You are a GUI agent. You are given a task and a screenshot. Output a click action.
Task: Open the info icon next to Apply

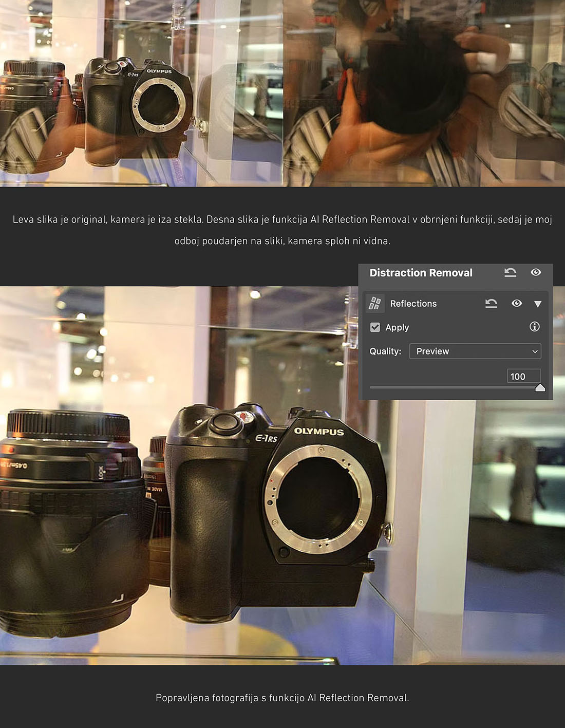(534, 327)
